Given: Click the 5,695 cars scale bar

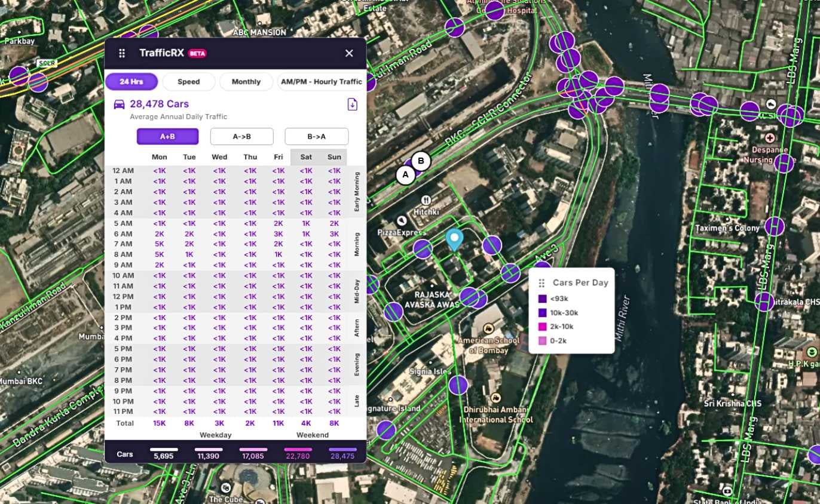Looking at the screenshot, I should point(164,450).
